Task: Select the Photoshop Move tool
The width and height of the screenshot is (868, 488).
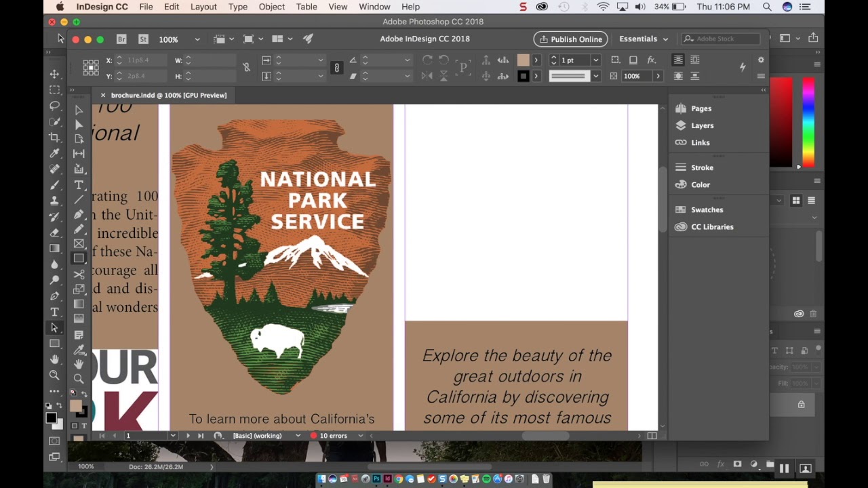Action: coord(54,73)
